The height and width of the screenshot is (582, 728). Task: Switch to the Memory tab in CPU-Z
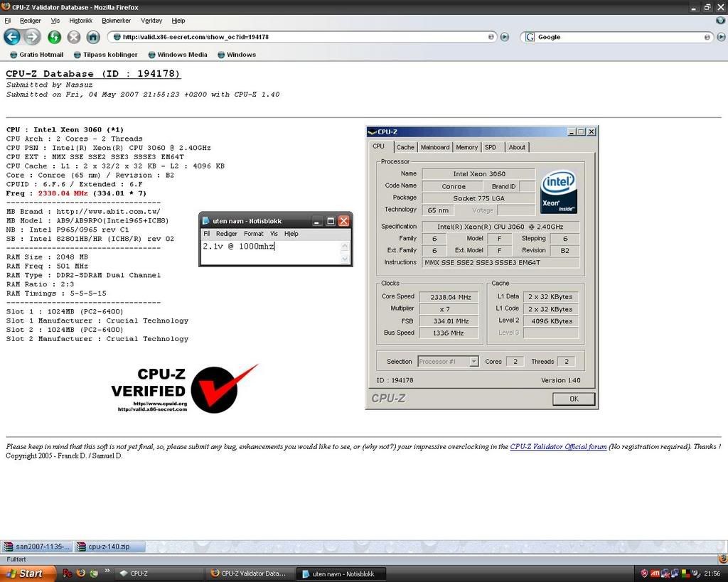466,147
